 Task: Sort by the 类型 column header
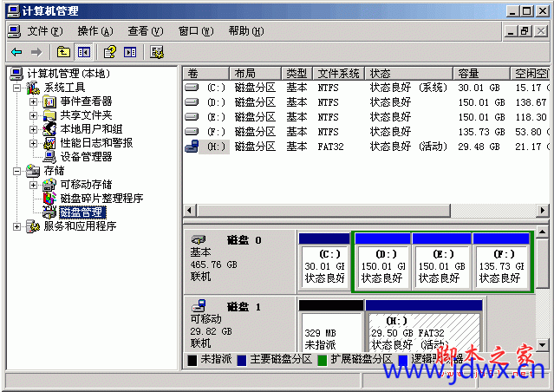(297, 73)
